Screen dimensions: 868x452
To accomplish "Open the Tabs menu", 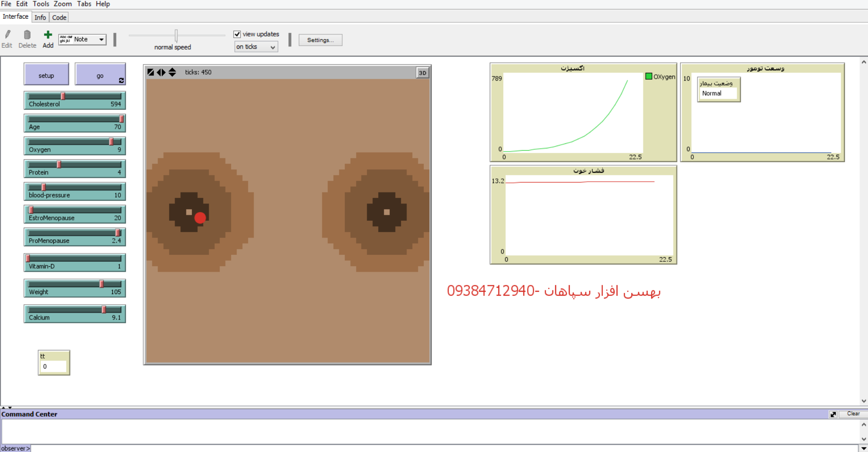I will [x=84, y=4].
